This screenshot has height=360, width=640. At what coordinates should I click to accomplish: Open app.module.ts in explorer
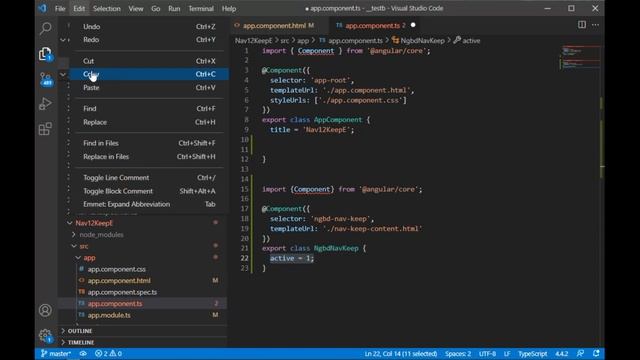(x=109, y=315)
